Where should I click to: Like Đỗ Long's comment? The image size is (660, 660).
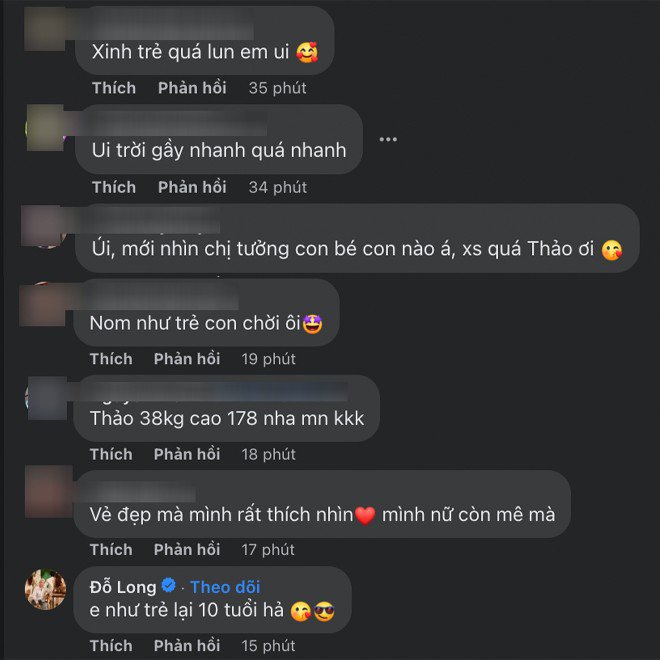point(111,646)
